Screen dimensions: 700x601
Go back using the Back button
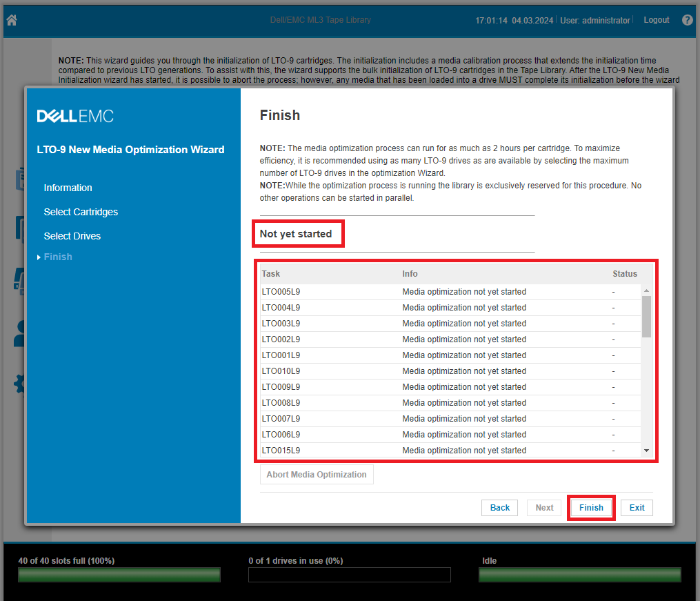pos(499,508)
